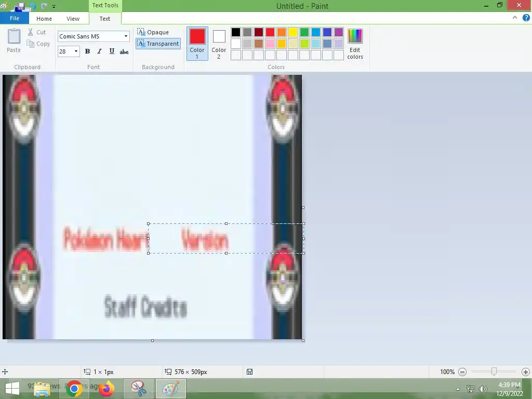
Task: Collapse the ribbon with chevron
Action: click(515, 18)
